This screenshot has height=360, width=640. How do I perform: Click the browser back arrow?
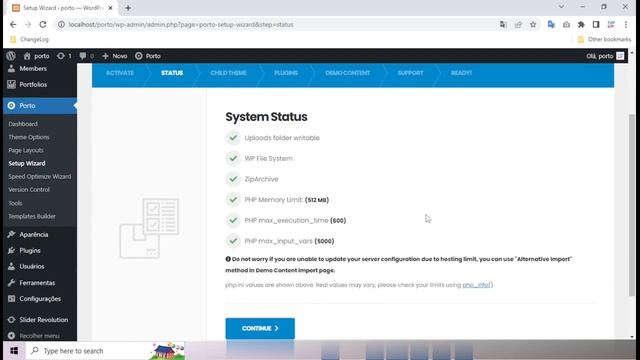pyautogui.click(x=13, y=24)
